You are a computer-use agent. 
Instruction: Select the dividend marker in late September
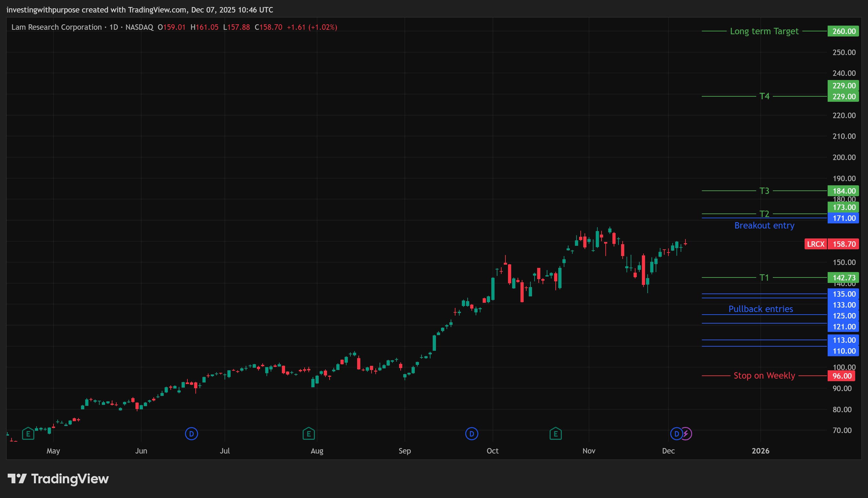tap(471, 434)
